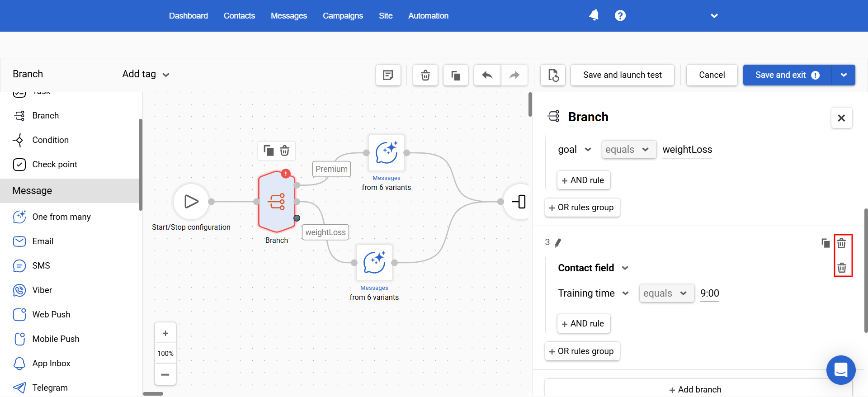Go to Dashboard
The height and width of the screenshot is (397, 868).
(x=189, y=16)
